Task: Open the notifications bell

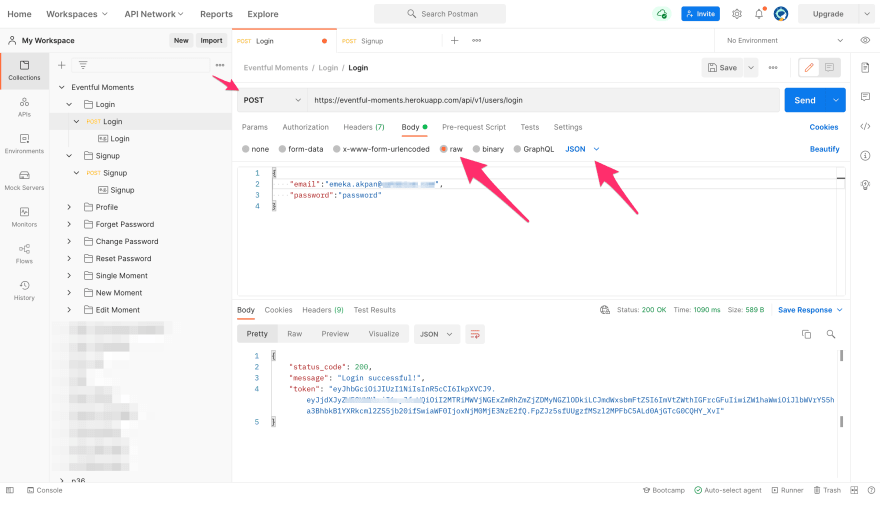Action: [x=759, y=14]
